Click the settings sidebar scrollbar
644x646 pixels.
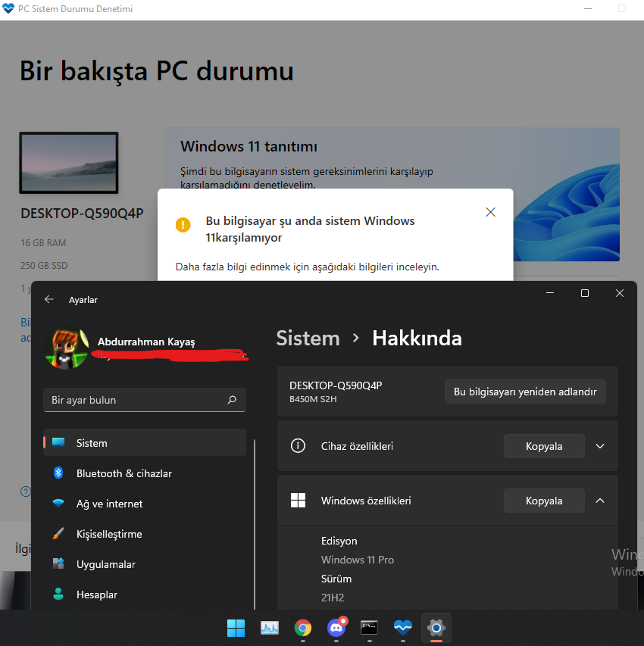(x=255, y=523)
